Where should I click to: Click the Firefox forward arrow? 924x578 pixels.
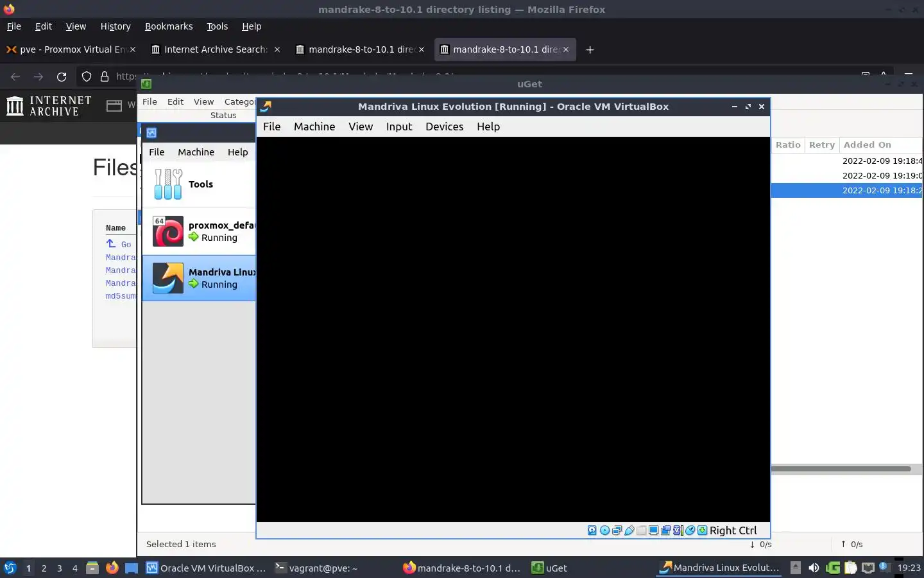click(38, 77)
